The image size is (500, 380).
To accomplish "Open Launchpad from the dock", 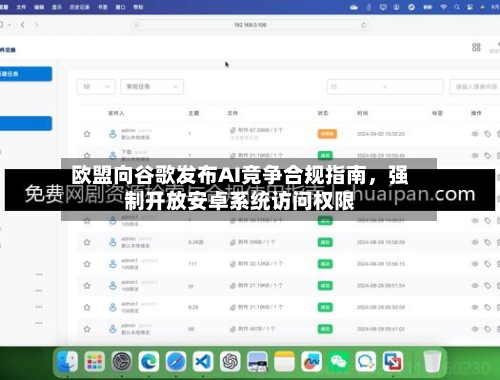I will coord(94,361).
